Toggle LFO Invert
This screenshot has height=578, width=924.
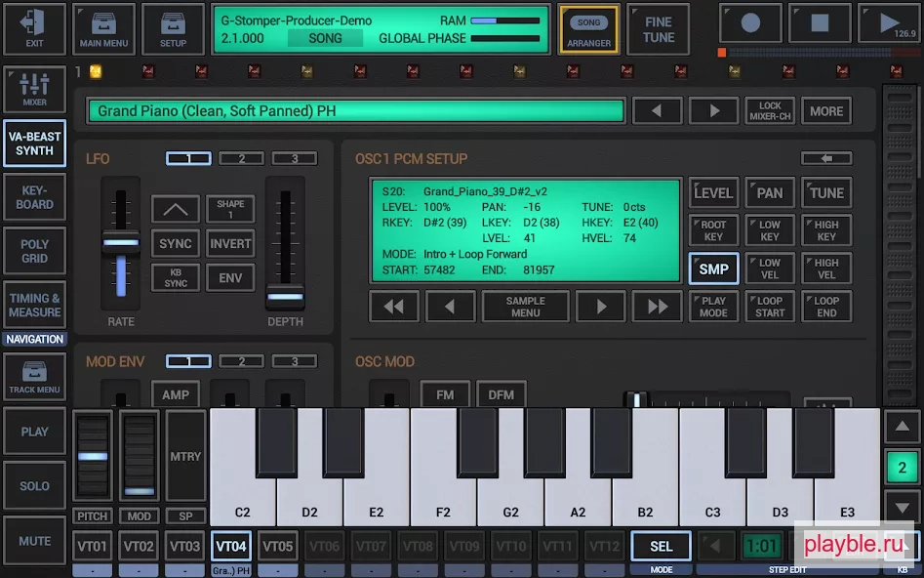point(230,243)
